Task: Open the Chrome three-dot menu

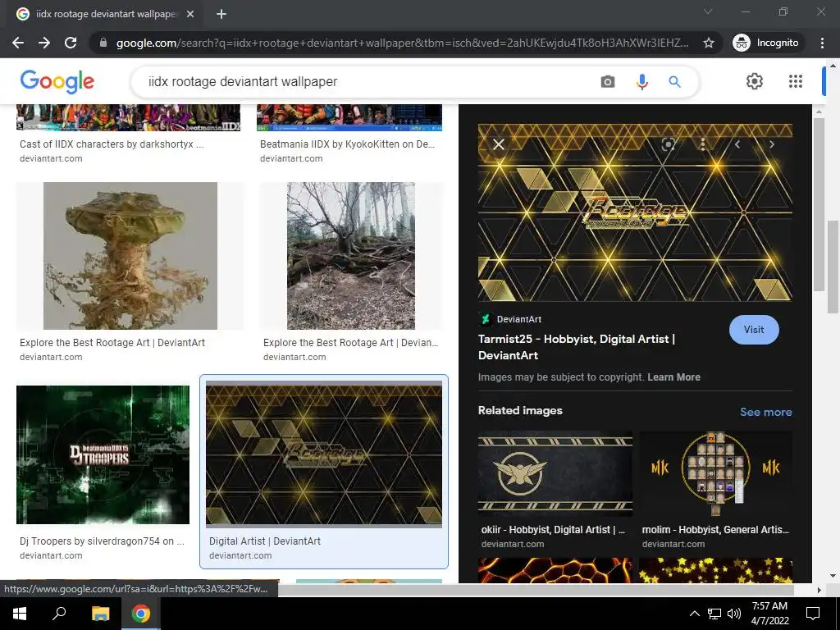Action: point(822,43)
